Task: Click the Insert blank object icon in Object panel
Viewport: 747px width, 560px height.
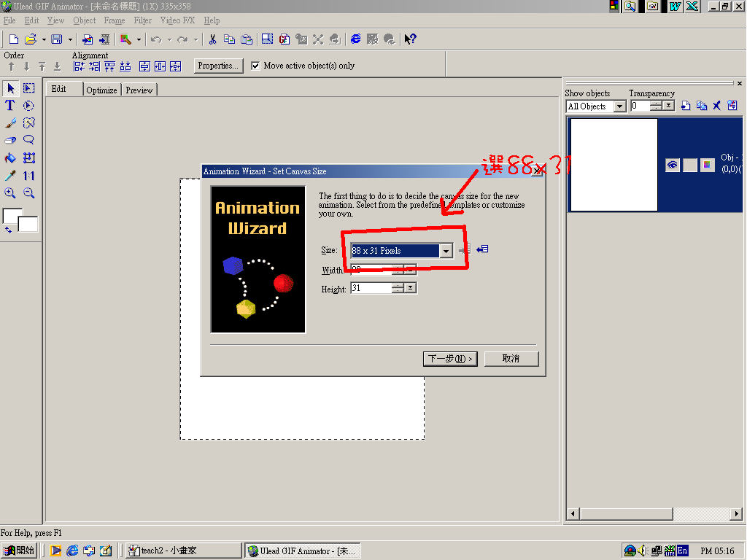Action: (x=686, y=106)
